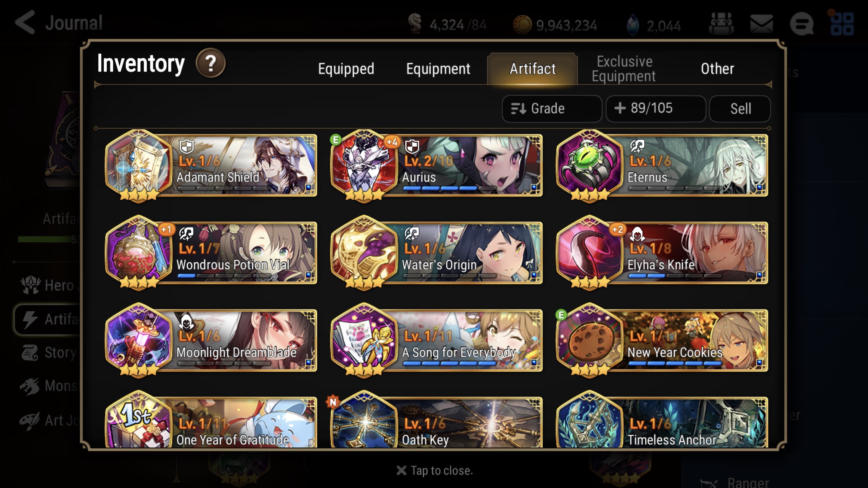Switch to the Equipped tab
This screenshot has height=488, width=868.
[346, 69]
